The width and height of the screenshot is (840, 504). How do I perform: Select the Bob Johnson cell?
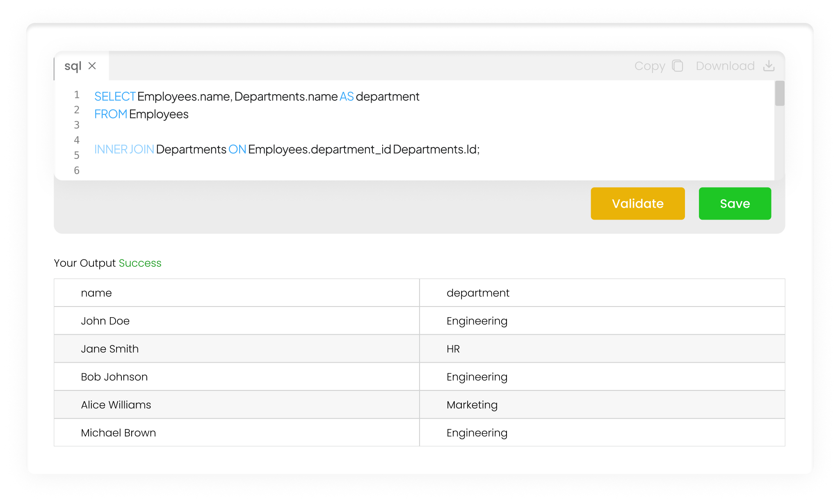pos(237,377)
